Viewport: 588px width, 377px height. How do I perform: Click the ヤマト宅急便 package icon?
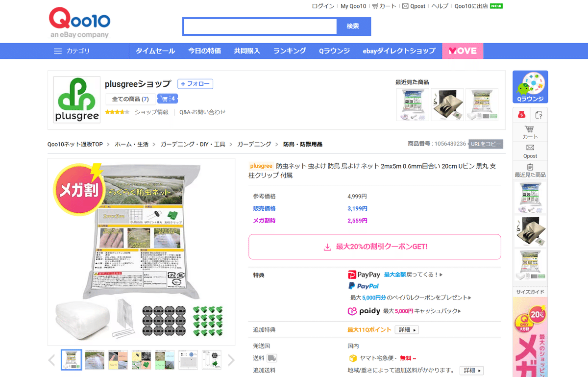[x=353, y=358]
